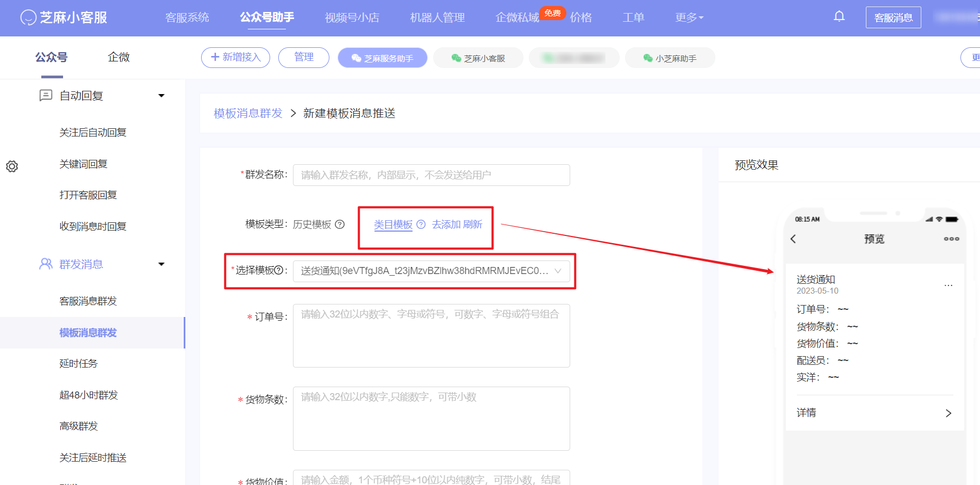Click the 类目模板 link
The height and width of the screenshot is (485, 980).
pyautogui.click(x=393, y=225)
